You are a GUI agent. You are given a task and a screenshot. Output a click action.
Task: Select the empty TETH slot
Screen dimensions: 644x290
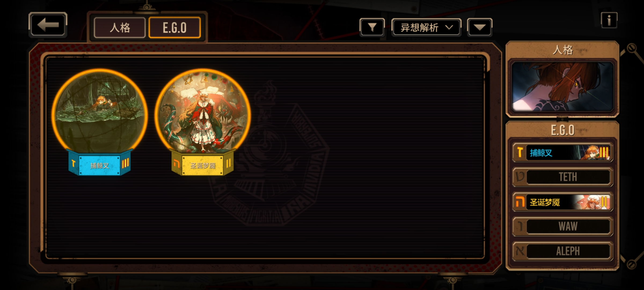tap(563, 177)
